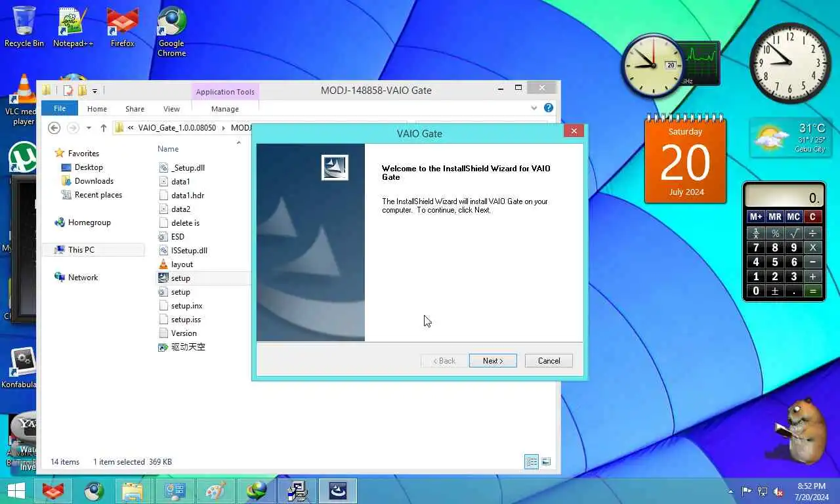The image size is (840, 504).
Task: Switch Explorer to details view
Action: point(532,462)
